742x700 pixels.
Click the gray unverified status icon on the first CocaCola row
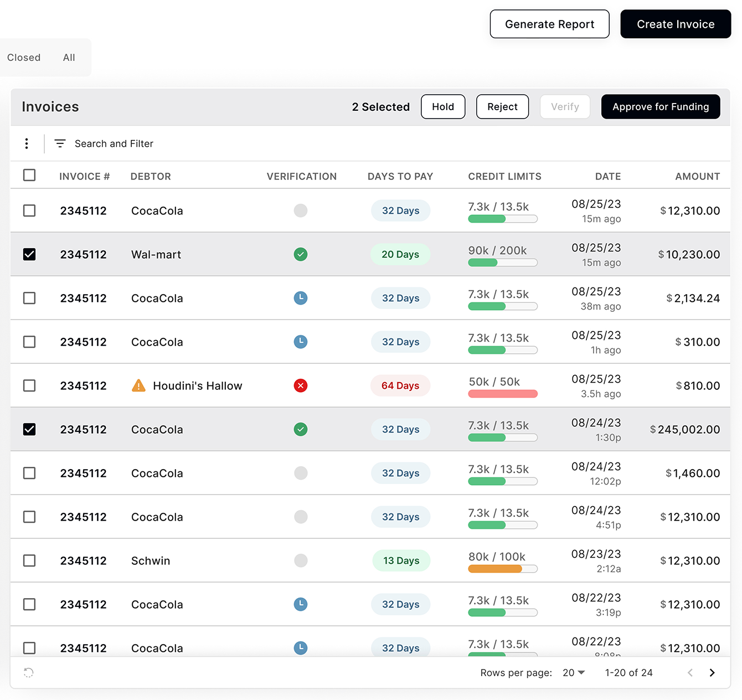[301, 210]
